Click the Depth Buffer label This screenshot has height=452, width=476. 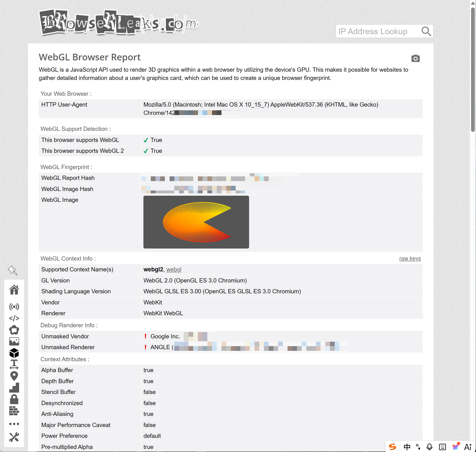click(x=57, y=381)
